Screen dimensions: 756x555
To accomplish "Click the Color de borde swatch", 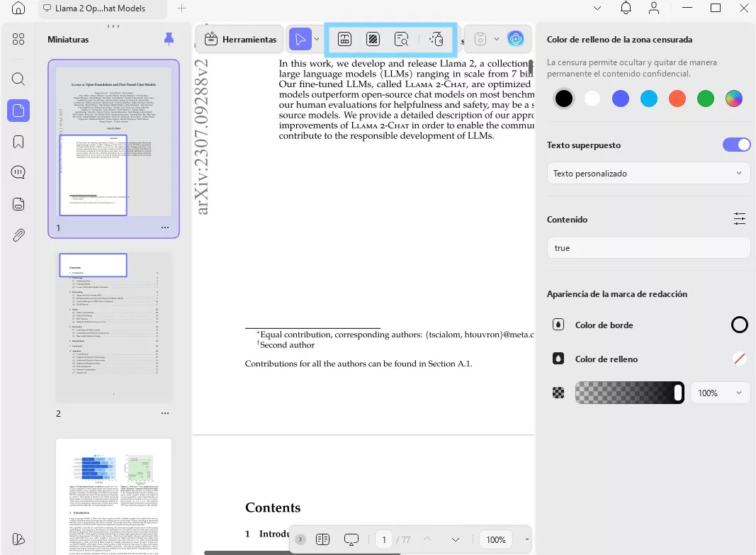I will coord(740,325).
